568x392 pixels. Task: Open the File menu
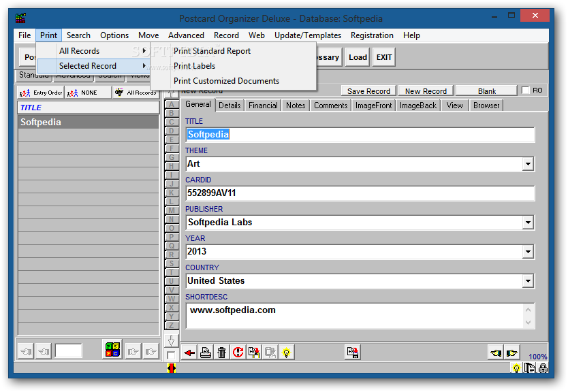point(25,35)
